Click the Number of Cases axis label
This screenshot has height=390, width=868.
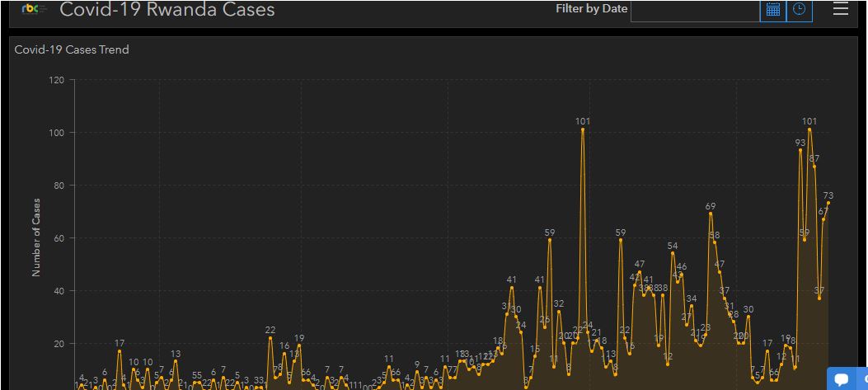click(x=36, y=237)
